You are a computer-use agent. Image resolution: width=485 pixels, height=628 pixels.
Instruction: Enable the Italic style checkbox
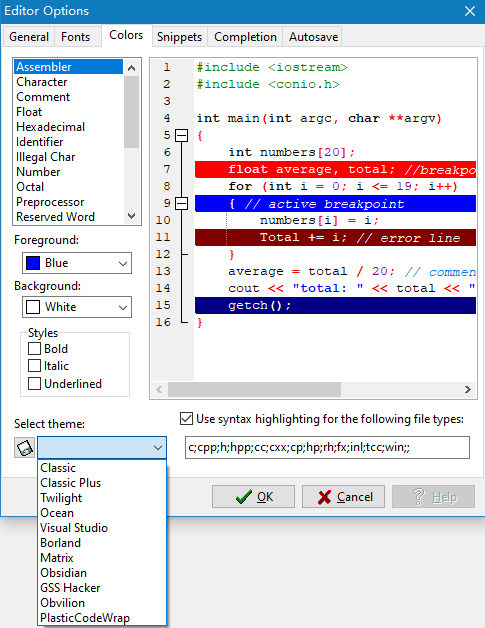(34, 366)
